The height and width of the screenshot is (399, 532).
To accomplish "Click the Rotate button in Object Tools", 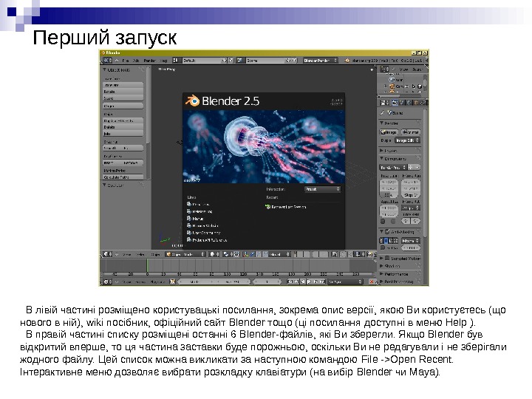I will pyautogui.click(x=123, y=92).
